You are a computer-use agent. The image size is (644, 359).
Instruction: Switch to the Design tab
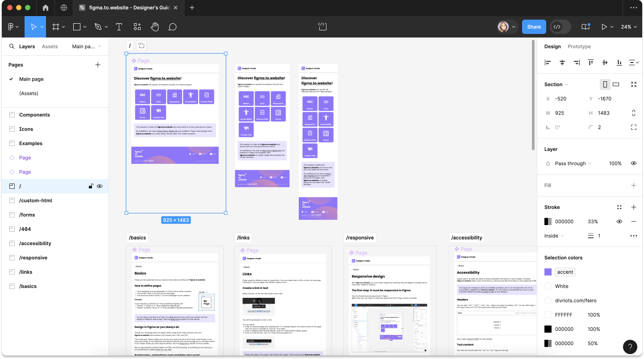(552, 46)
